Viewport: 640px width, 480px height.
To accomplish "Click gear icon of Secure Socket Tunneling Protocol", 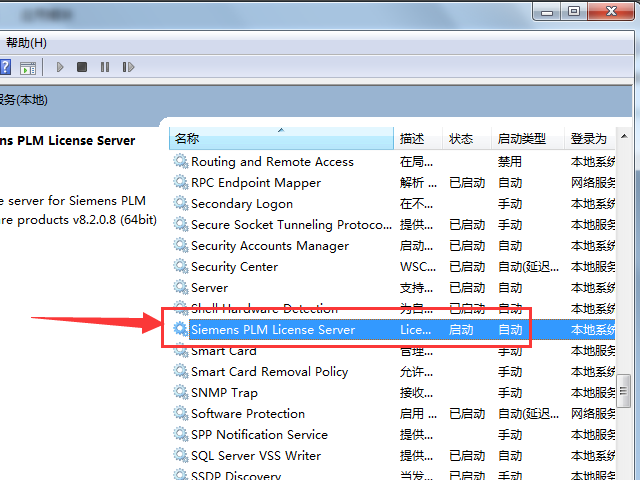I will (180, 224).
